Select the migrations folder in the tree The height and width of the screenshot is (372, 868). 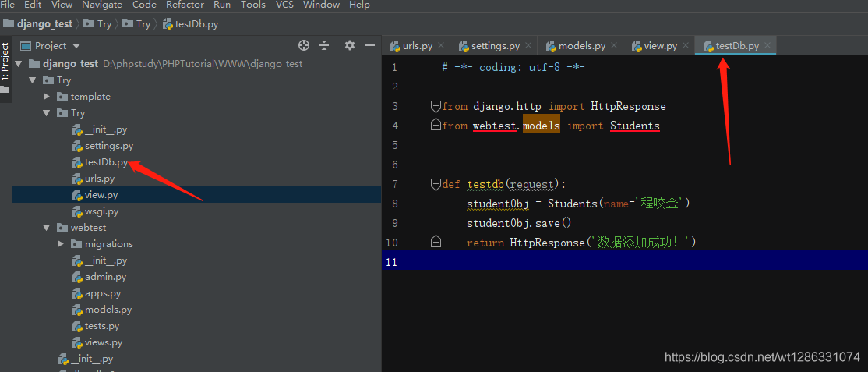click(x=109, y=244)
